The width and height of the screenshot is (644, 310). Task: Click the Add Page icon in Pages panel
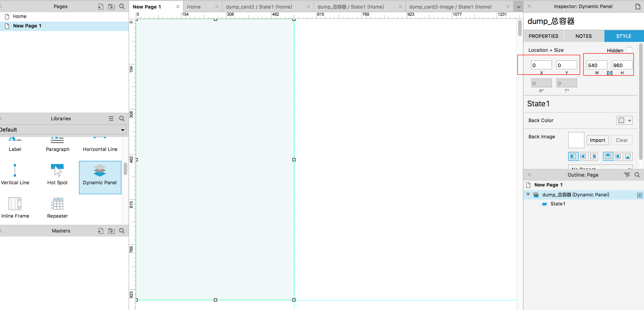[x=100, y=7]
